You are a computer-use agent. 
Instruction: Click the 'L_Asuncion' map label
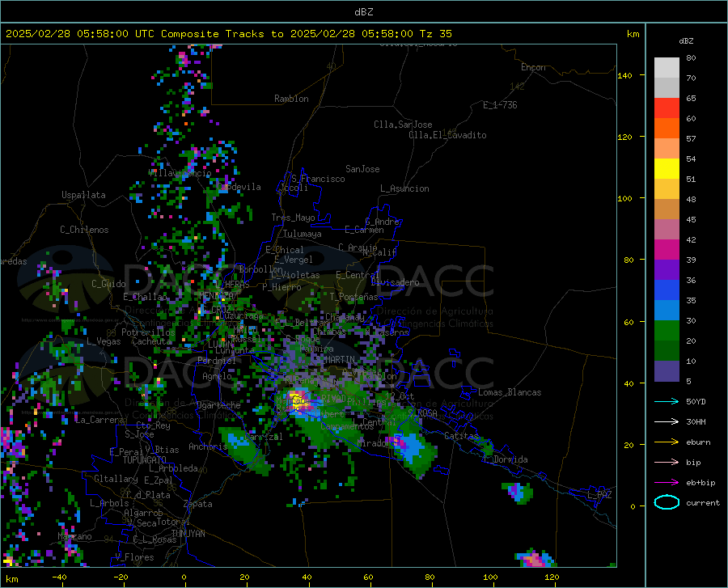click(x=404, y=188)
